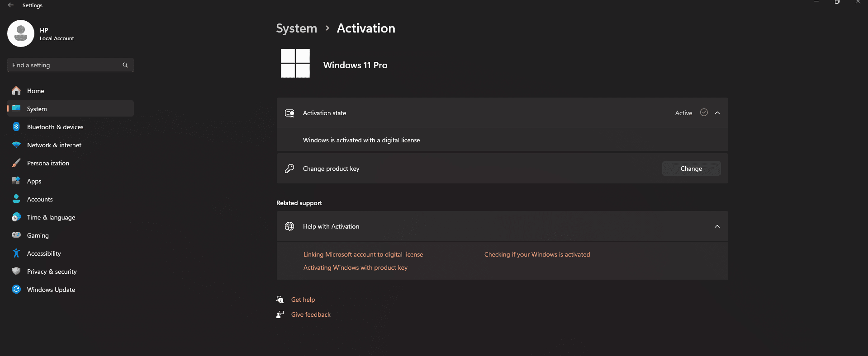Select System in the sidebar
This screenshot has width=868, height=356.
pos(71,109)
